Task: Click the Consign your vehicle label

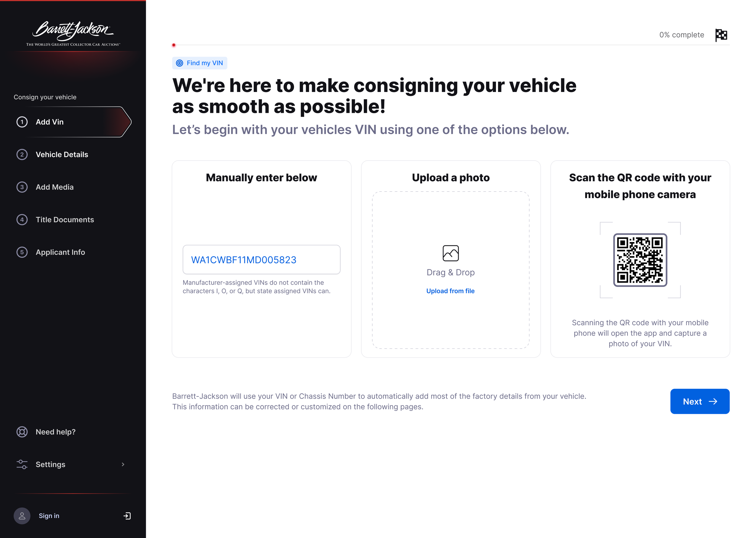Action: click(x=45, y=97)
